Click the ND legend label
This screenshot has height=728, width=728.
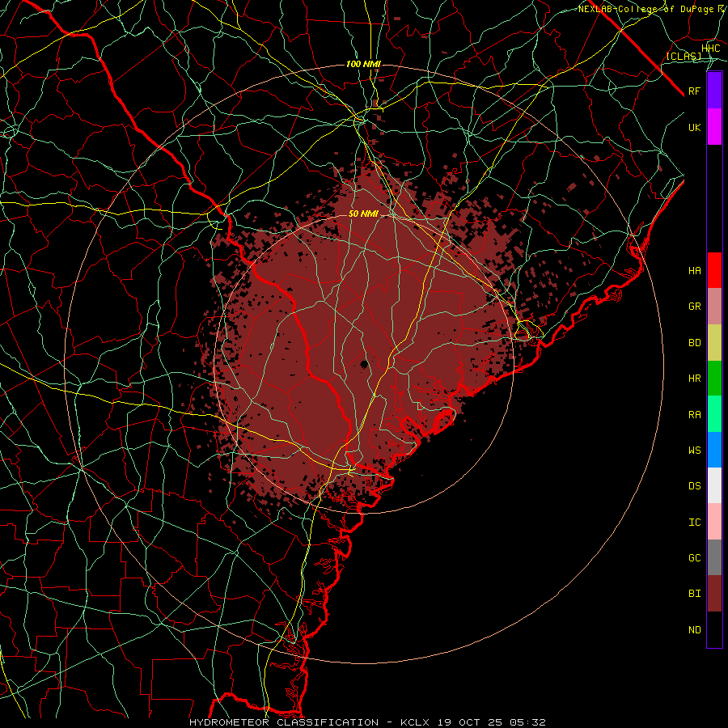(695, 630)
